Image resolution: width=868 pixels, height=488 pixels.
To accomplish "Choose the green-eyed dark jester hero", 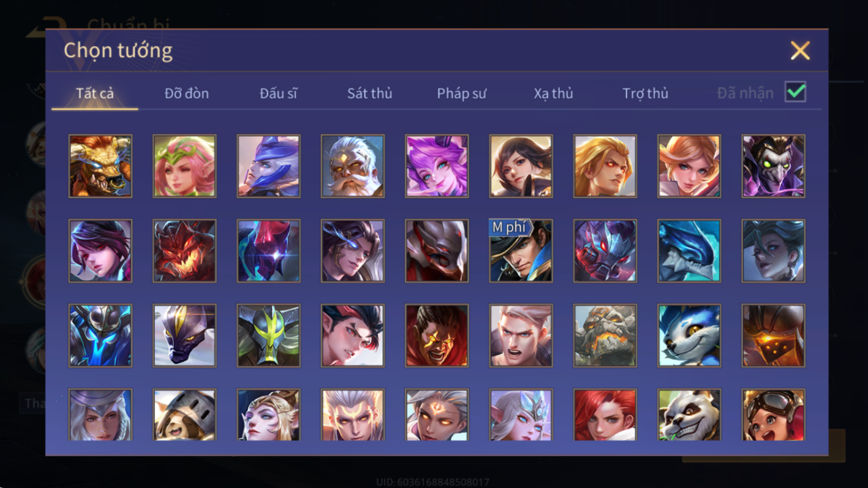I will point(774,166).
